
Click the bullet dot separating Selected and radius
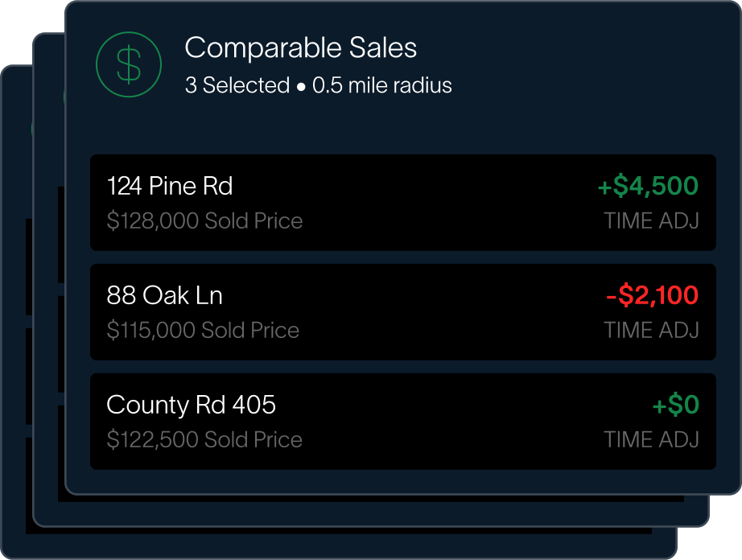coord(301,86)
